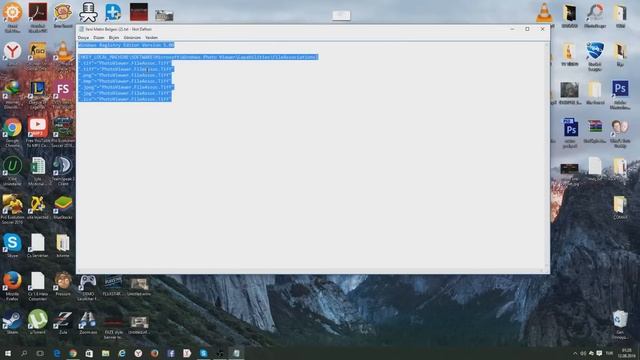Select the Google Chrome desktop shortcut
The height and width of the screenshot is (360, 640).
(13, 131)
